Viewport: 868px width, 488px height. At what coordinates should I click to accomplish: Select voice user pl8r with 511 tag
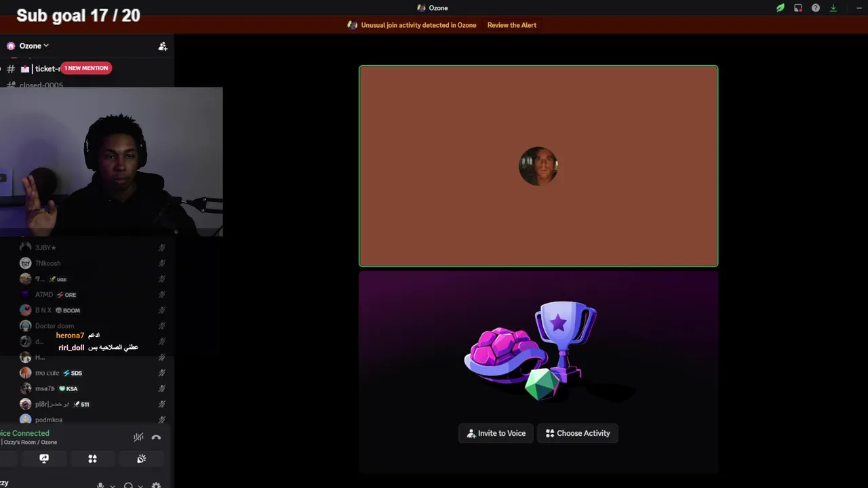point(92,404)
